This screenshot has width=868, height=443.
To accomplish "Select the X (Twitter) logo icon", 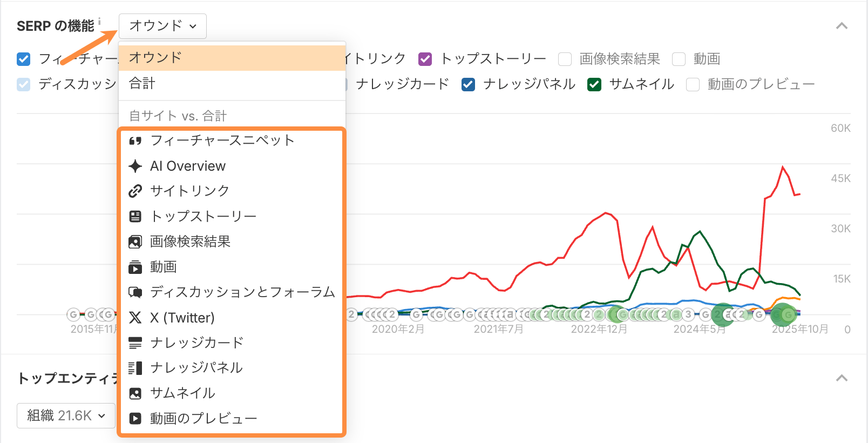I will coord(135,318).
